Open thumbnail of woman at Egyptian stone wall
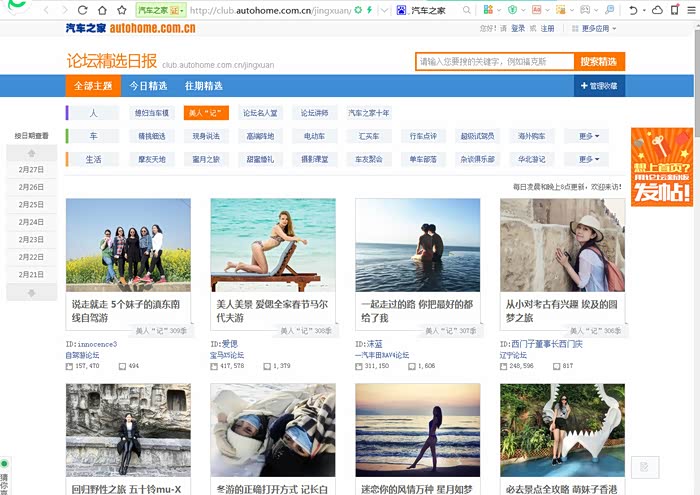The width and height of the screenshot is (700, 495). click(x=562, y=245)
